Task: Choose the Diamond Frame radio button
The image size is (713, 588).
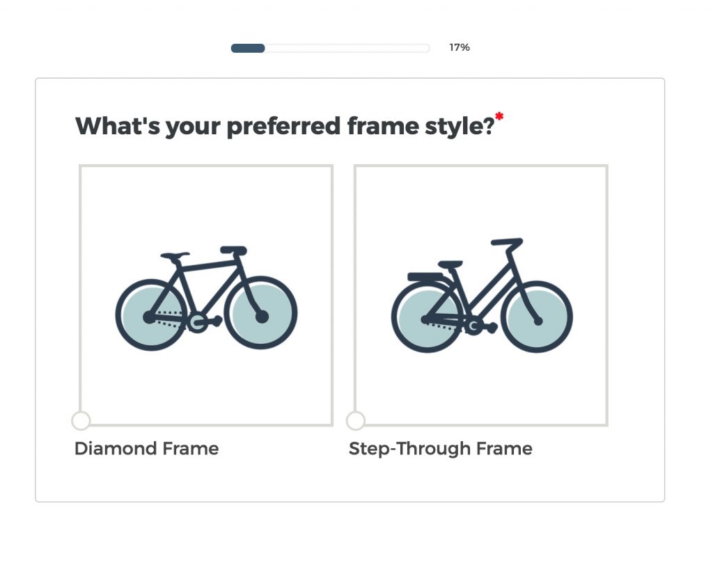Action: [x=81, y=420]
